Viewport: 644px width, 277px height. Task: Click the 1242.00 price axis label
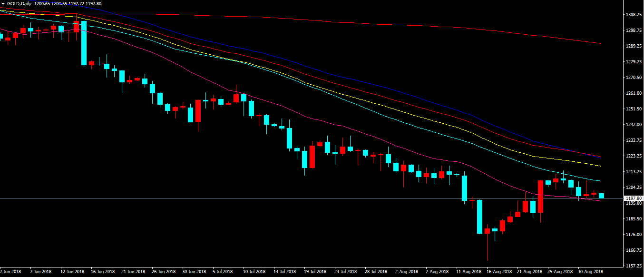pyautogui.click(x=634, y=125)
